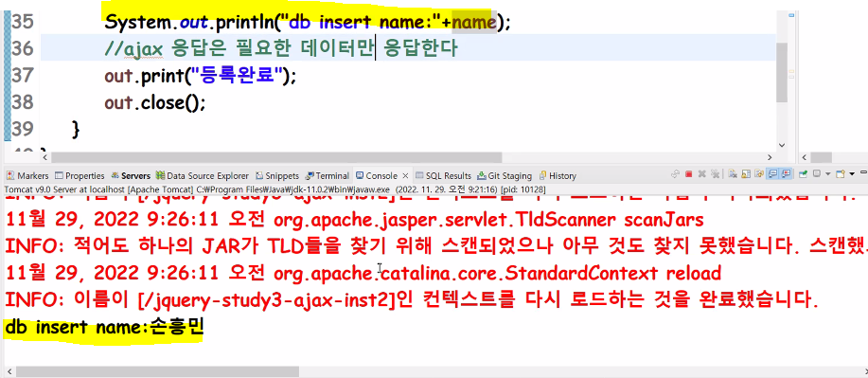Click the editor scroll-right arrow
868x378 pixels.
(x=769, y=157)
